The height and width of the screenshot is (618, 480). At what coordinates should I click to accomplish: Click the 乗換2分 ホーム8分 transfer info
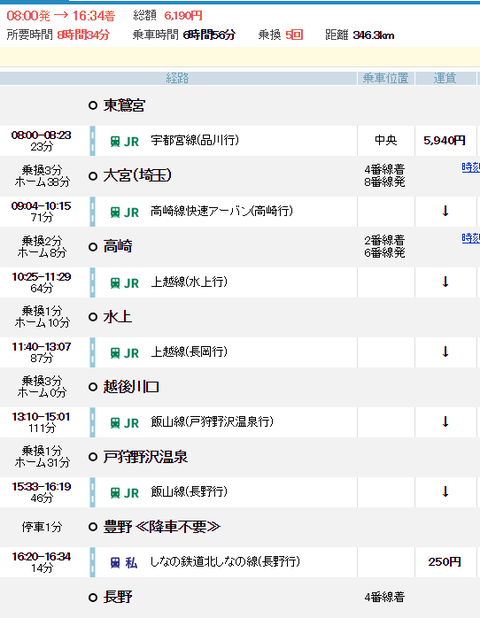(42, 247)
